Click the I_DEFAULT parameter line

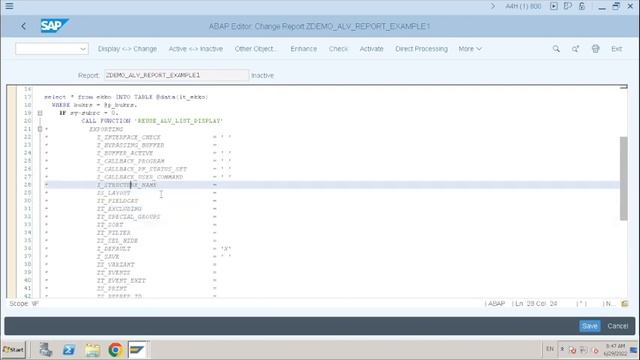[x=113, y=249]
